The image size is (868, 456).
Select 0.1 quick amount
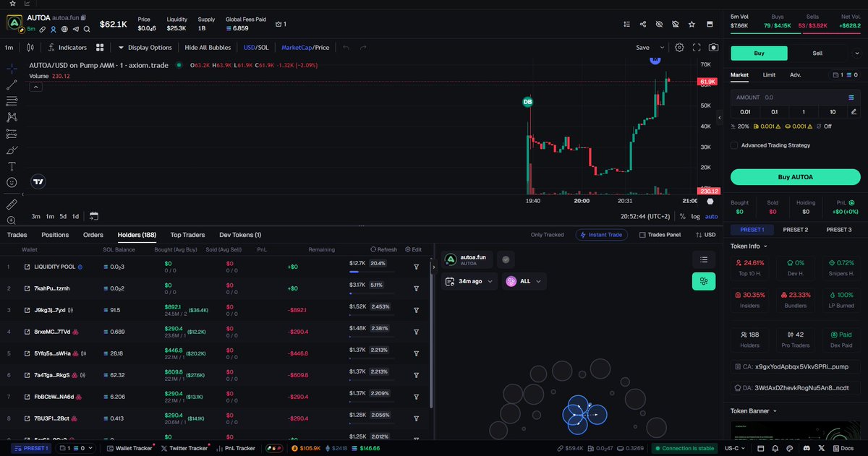click(774, 111)
